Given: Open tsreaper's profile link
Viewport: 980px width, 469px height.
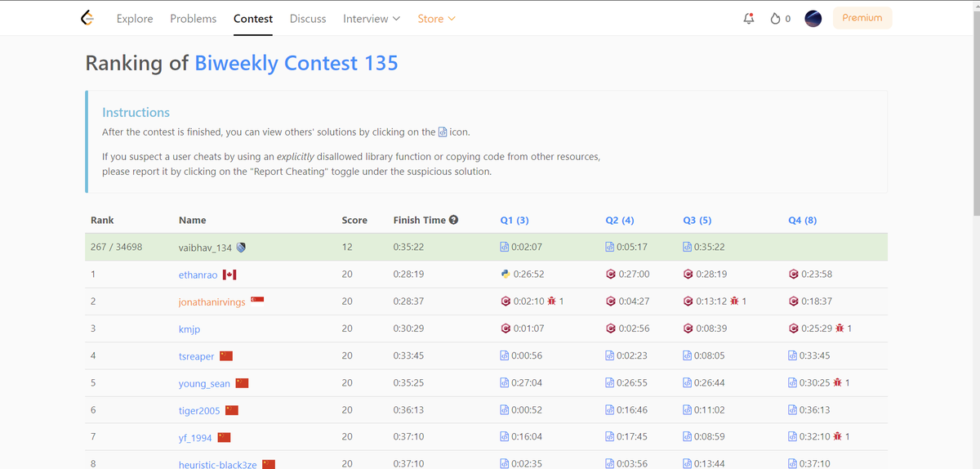Looking at the screenshot, I should pos(197,356).
